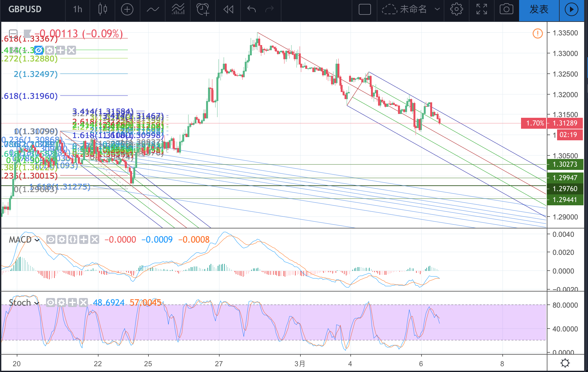
Task: Start bar replay with rewind icon
Action: (x=228, y=9)
